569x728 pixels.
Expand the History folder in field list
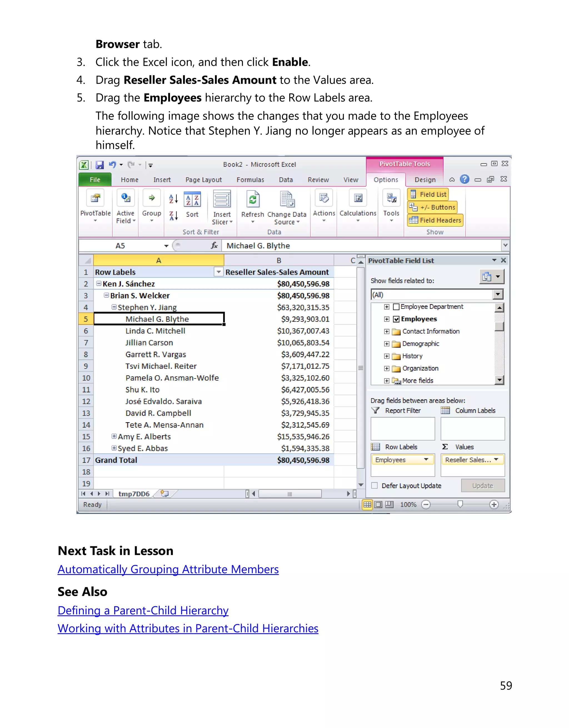point(387,356)
